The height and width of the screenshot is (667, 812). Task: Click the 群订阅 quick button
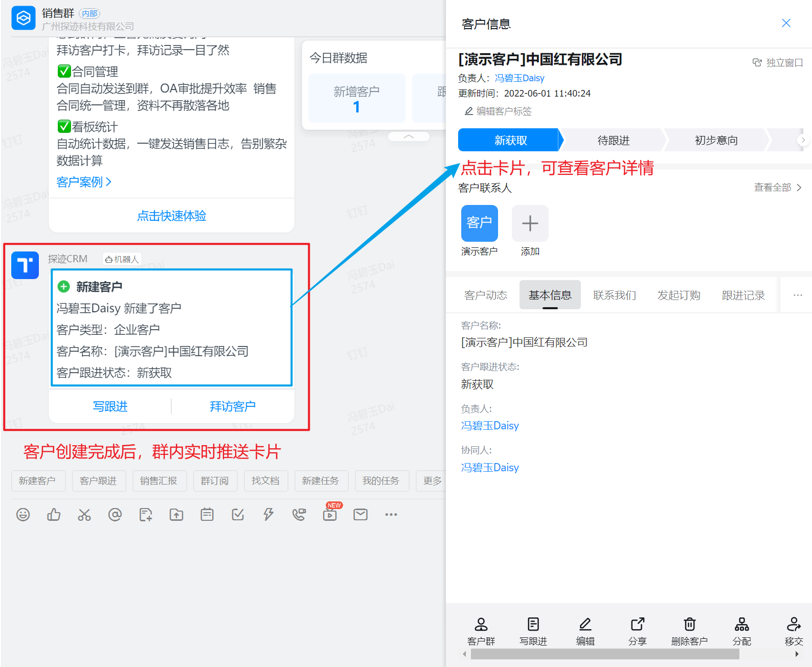pyautogui.click(x=215, y=481)
